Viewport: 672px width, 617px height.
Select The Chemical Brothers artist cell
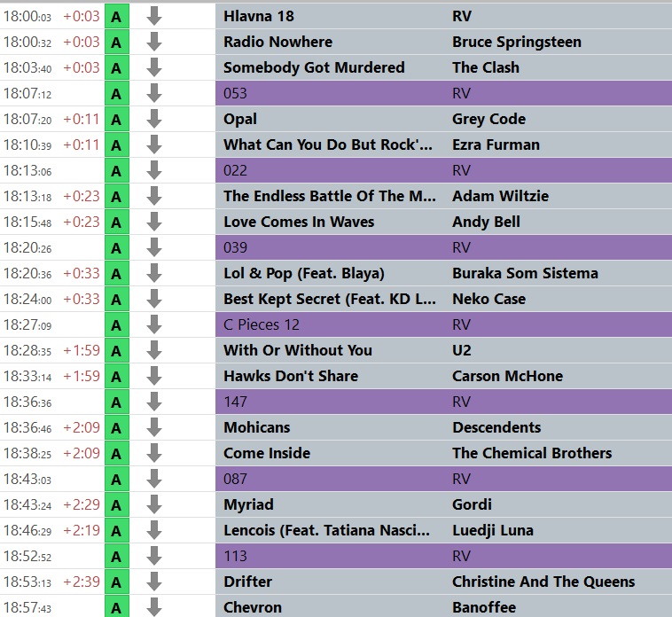click(532, 453)
